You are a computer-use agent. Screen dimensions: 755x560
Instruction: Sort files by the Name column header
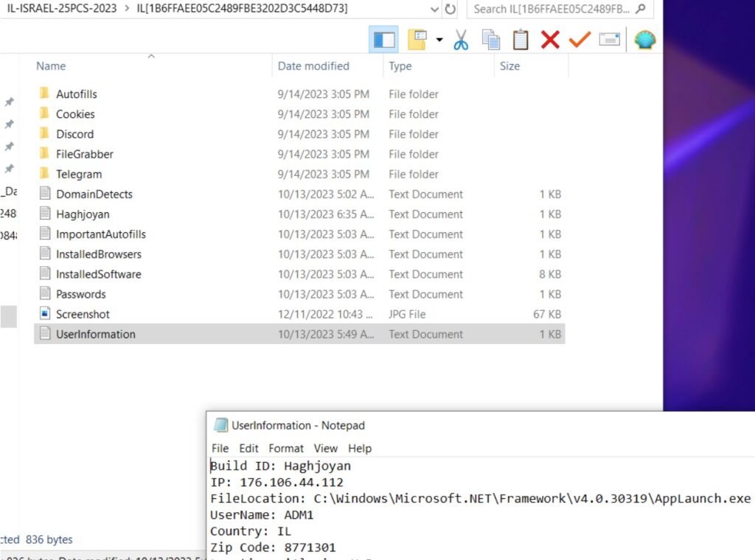click(51, 66)
